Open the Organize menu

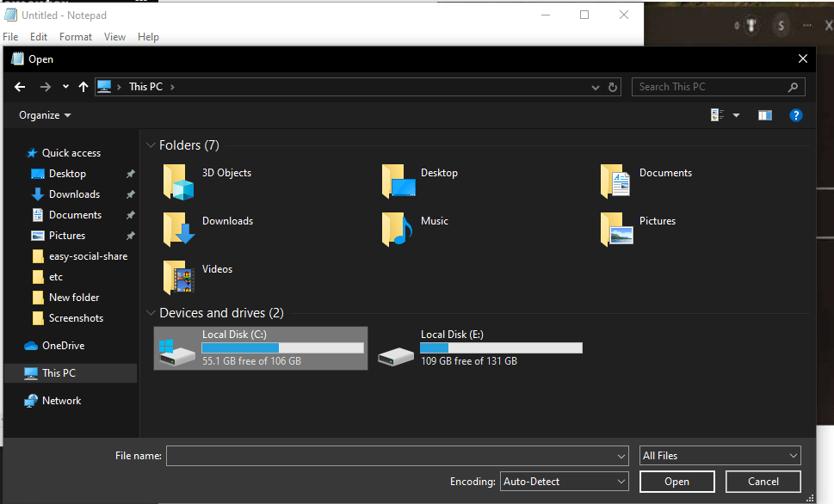(45, 115)
